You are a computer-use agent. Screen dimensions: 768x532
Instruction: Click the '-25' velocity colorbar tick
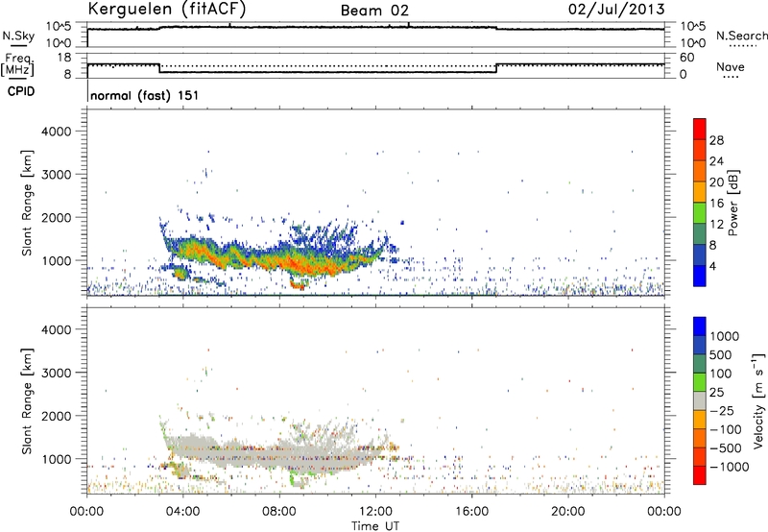point(722,410)
